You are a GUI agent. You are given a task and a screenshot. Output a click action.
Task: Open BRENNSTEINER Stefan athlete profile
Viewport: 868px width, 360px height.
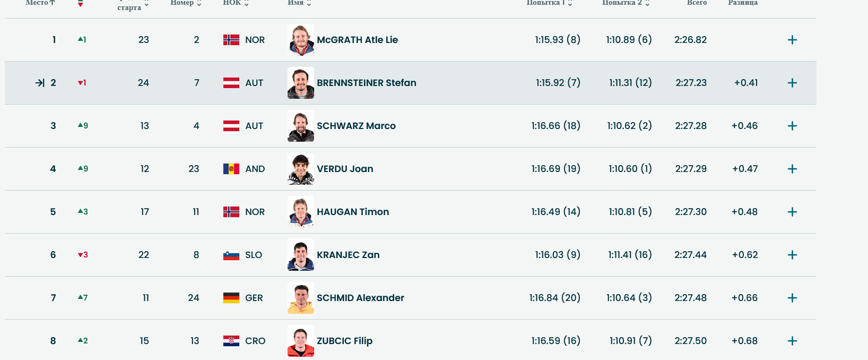point(366,83)
